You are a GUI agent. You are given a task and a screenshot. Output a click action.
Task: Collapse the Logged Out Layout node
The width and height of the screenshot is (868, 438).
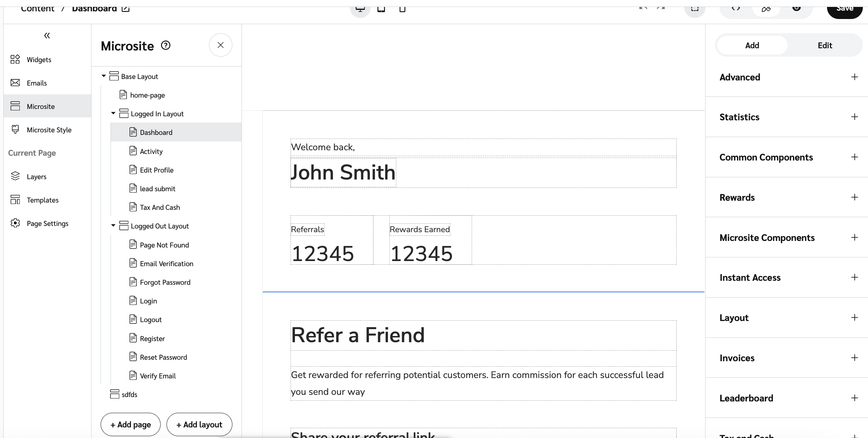coord(113,226)
